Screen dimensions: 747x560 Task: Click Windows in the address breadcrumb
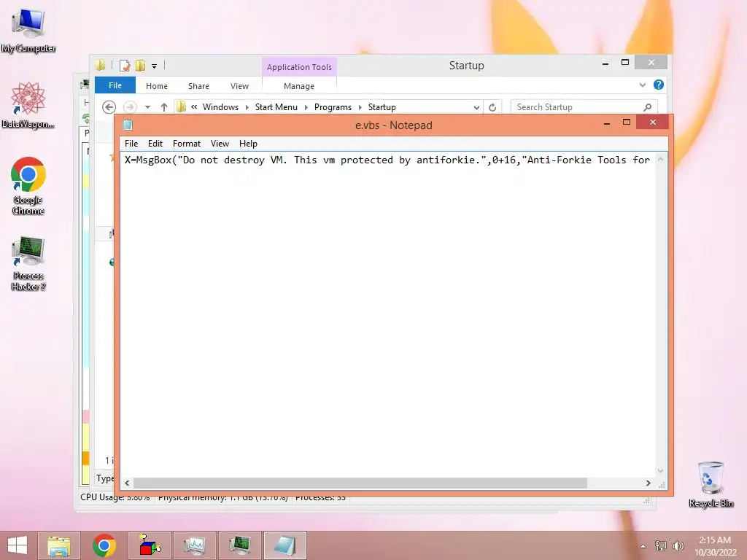click(220, 107)
